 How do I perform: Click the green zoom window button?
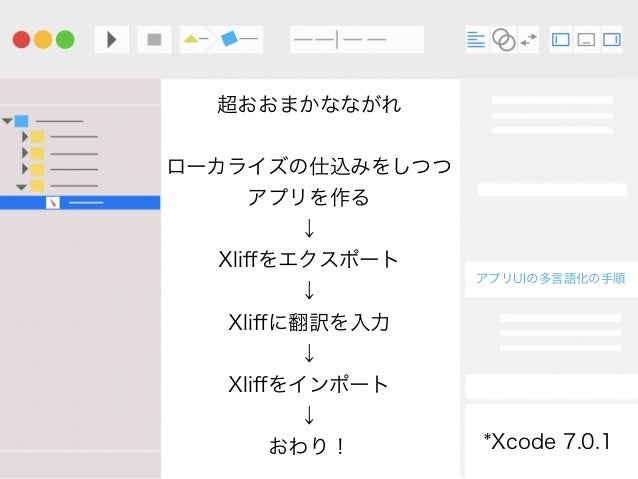[x=65, y=39]
